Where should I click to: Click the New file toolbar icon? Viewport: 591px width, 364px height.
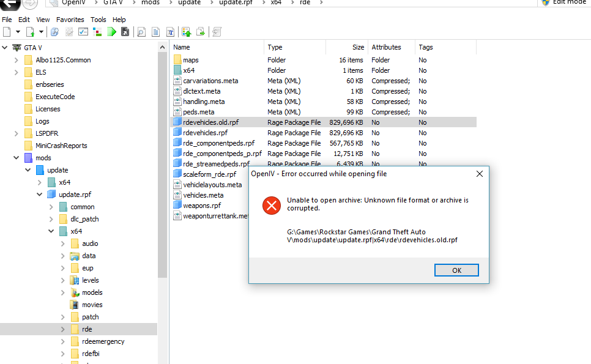(7, 32)
